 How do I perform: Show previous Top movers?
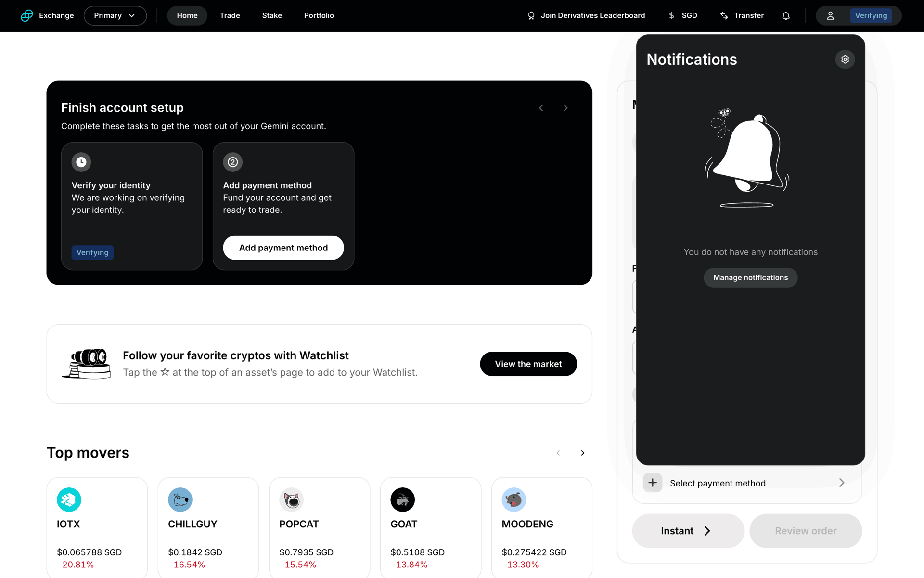tap(558, 453)
